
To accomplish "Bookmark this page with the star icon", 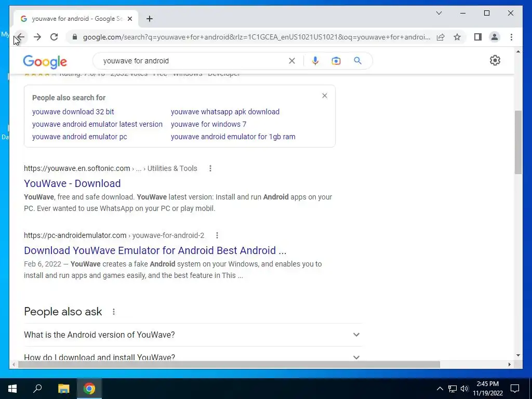I will (457, 37).
